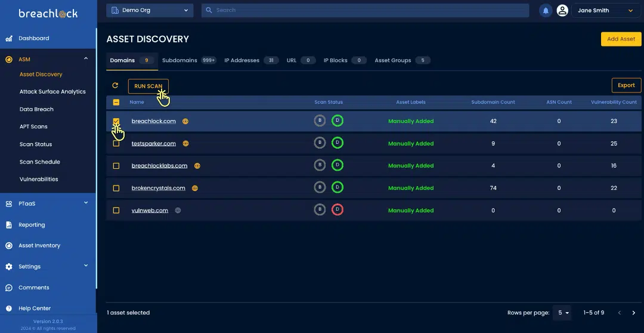Viewport: 644px width, 333px height.
Task: Go to the next page arrow
Action: coord(634,313)
